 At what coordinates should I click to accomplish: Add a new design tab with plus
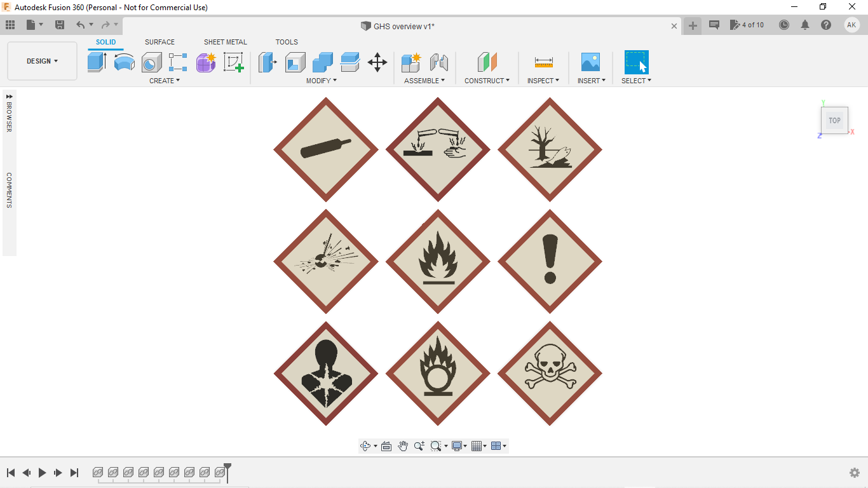point(693,25)
